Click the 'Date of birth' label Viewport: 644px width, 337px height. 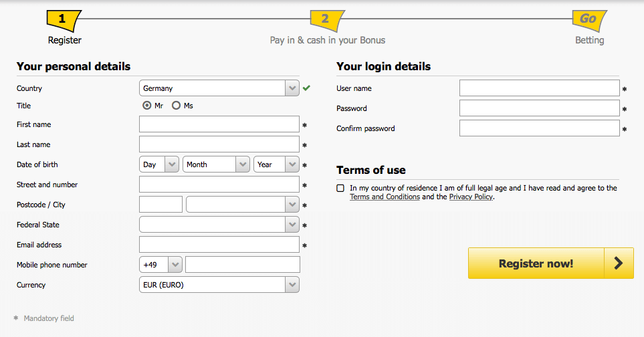[x=37, y=164]
